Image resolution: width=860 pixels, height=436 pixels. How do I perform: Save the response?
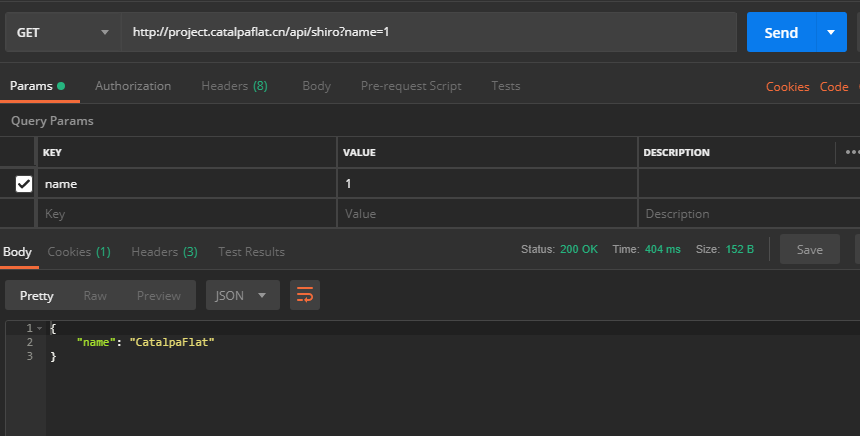(x=810, y=250)
